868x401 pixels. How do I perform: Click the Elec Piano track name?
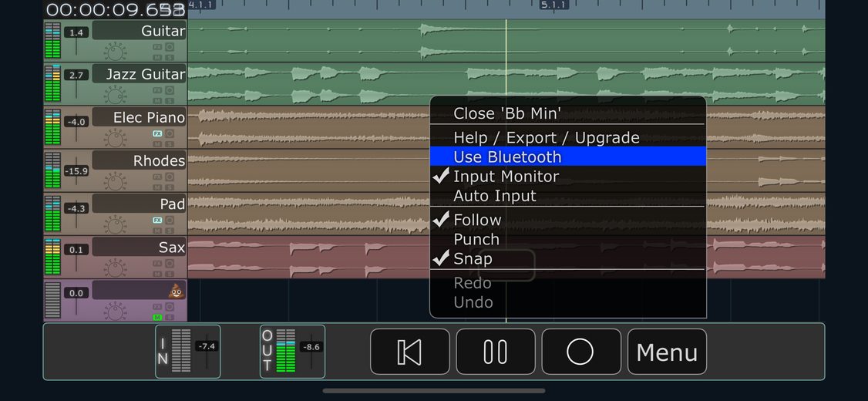tap(139, 117)
